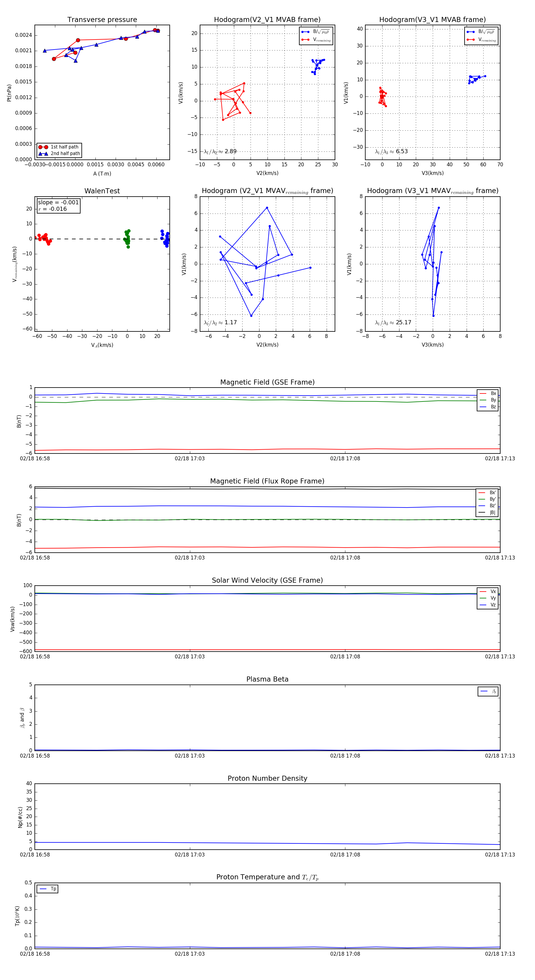Select the Bx legend entry in GSE magnetic field plot
The width and height of the screenshot is (535, 980).
[x=488, y=393]
